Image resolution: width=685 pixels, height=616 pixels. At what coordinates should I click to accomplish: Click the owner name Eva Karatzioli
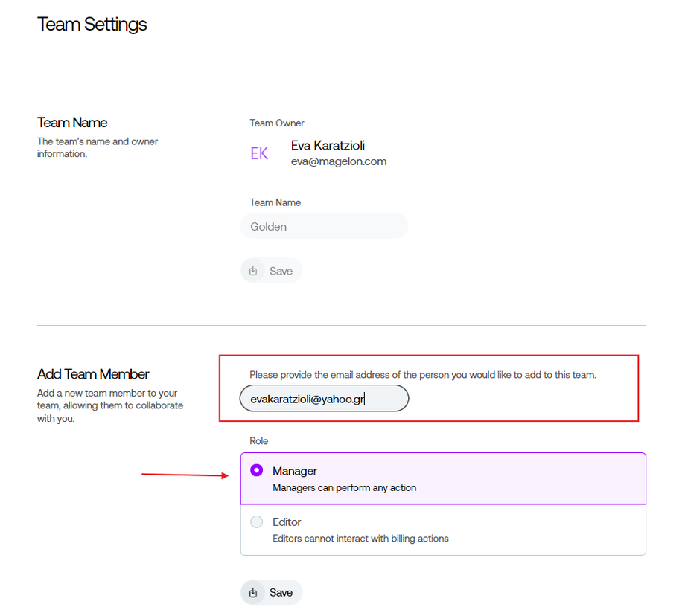[x=328, y=145]
